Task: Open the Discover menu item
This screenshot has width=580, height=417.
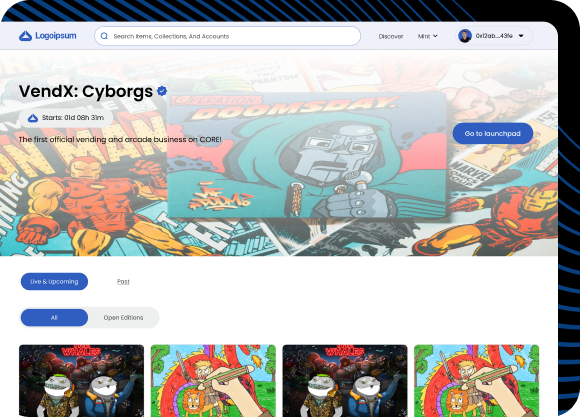Action: pyautogui.click(x=391, y=36)
